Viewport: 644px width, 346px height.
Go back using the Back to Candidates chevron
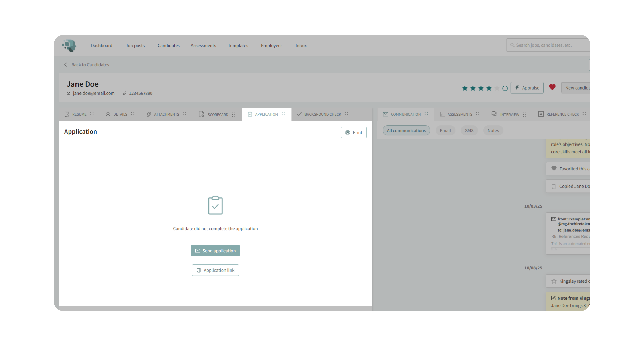(x=66, y=65)
